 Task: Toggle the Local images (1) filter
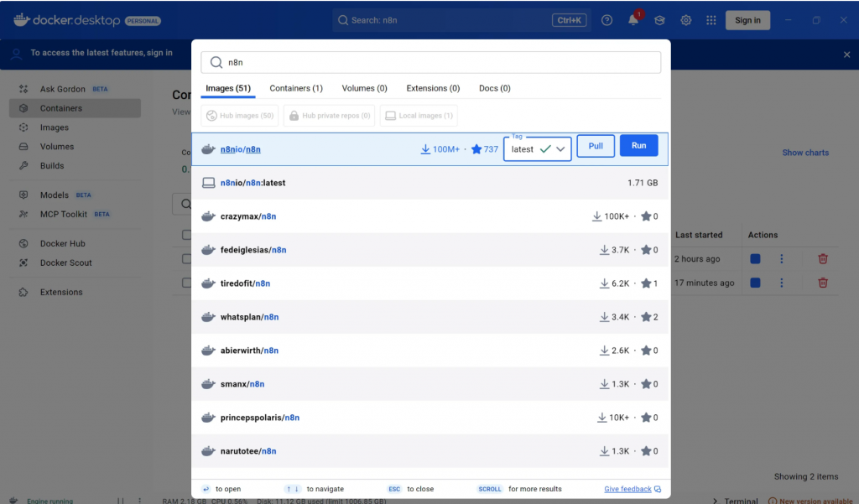(x=419, y=116)
